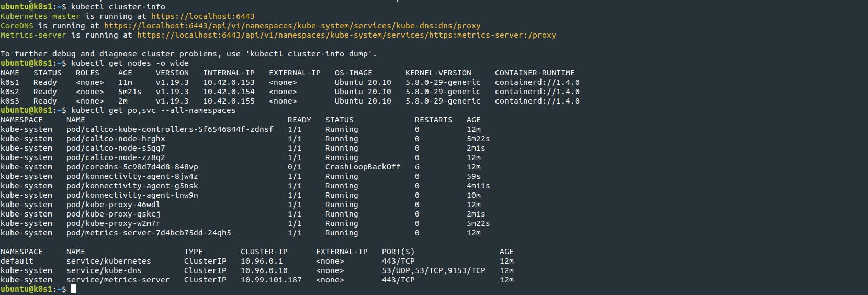Open the CoreDNS kube-dns proxy URL
868x295 pixels.
pos(292,26)
